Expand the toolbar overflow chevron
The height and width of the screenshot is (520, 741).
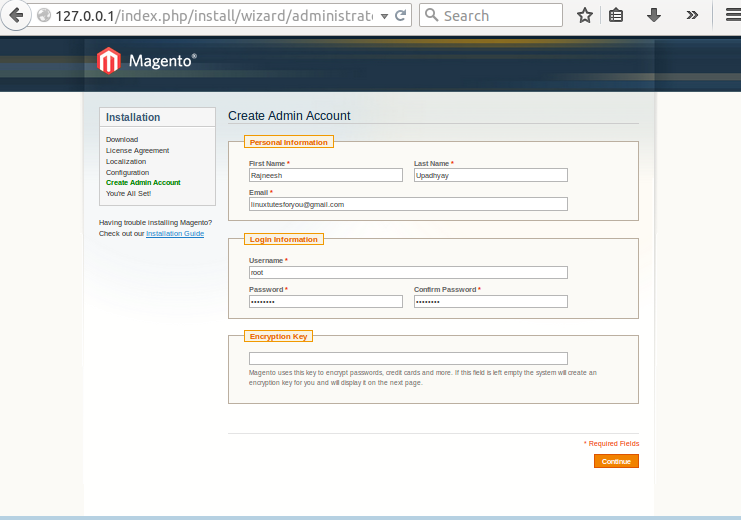pyautogui.click(x=692, y=16)
